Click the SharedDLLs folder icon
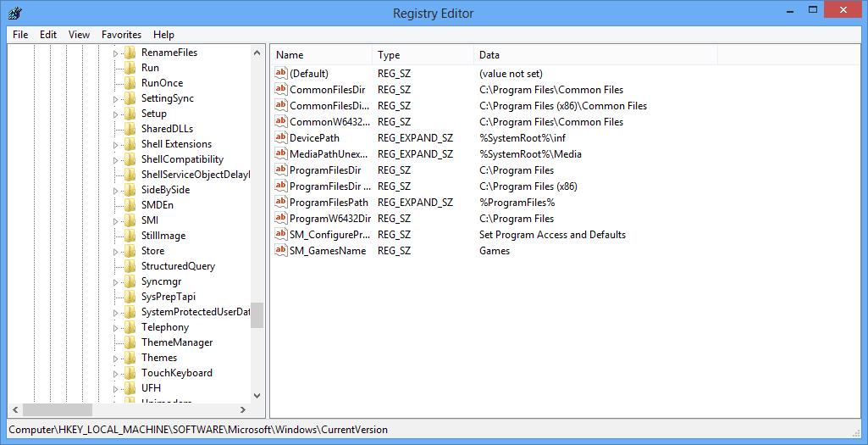 click(130, 129)
